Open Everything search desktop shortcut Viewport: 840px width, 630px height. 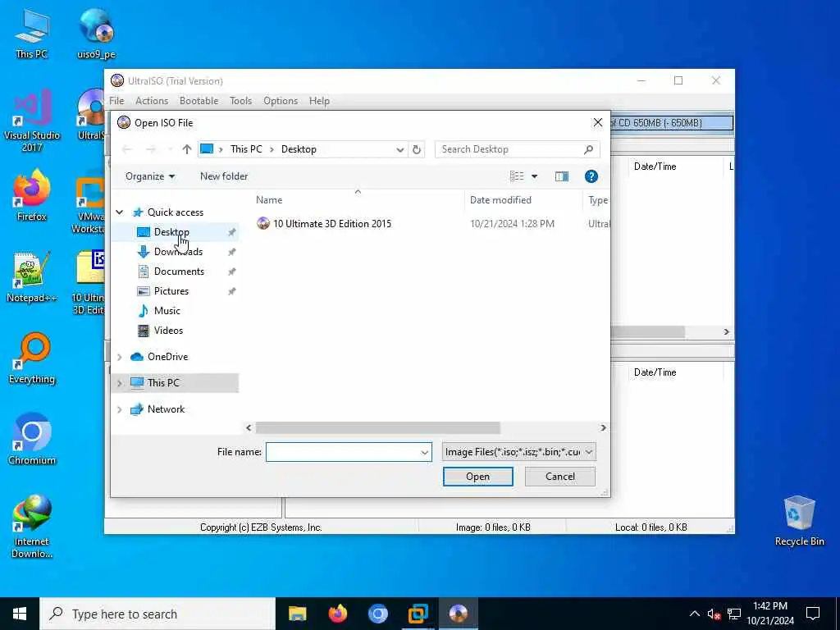[x=32, y=358]
